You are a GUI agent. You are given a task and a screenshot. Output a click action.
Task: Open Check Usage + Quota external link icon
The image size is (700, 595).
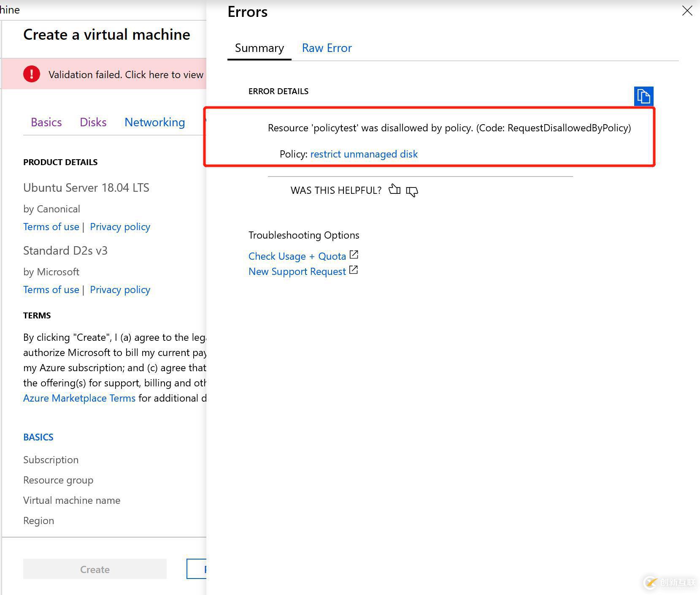[354, 255]
